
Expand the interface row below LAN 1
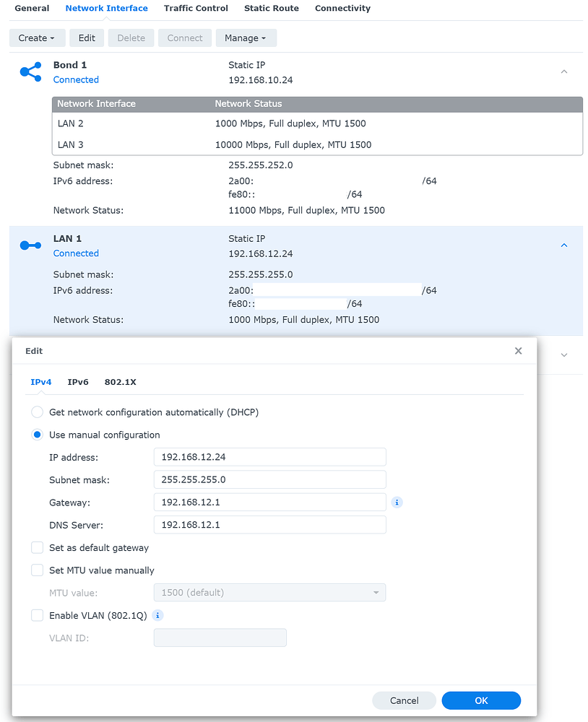coord(563,355)
